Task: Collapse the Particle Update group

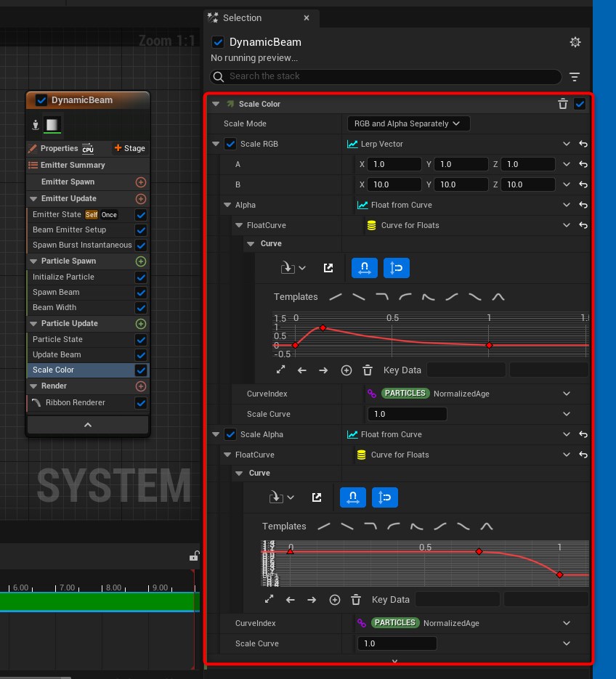Action: (x=33, y=323)
